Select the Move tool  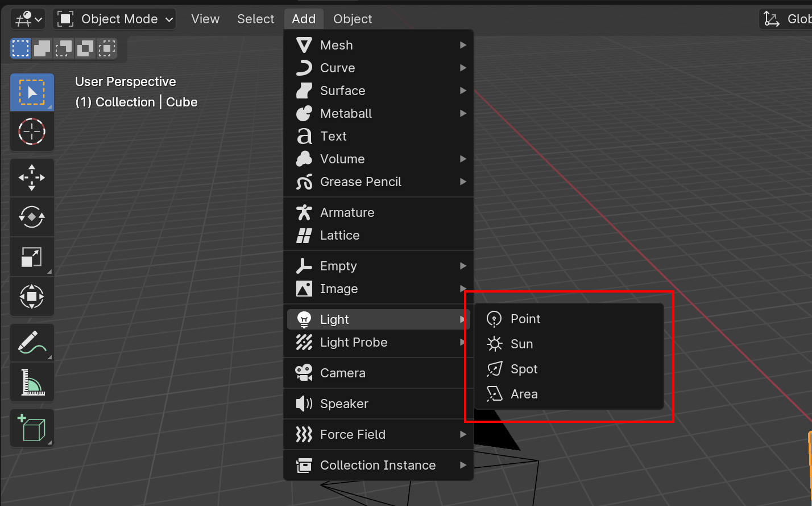coord(32,178)
